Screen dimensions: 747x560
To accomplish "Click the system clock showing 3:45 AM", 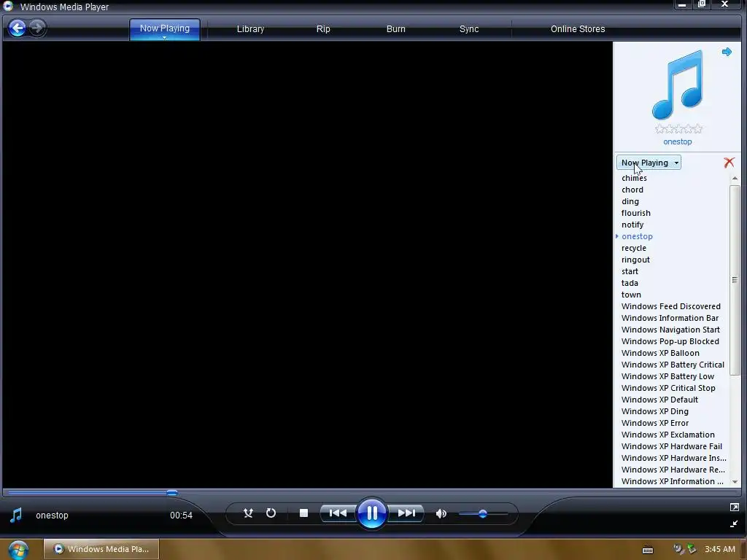I will click(719, 549).
